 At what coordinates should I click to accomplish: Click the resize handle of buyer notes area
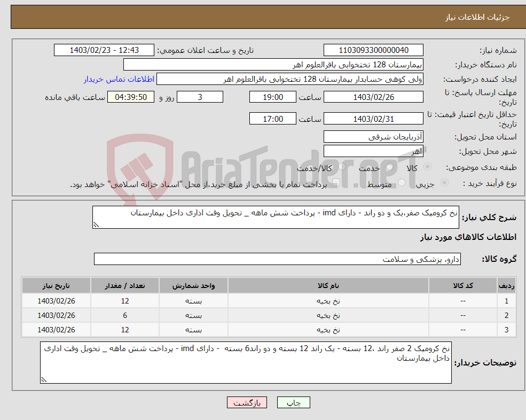44,380
